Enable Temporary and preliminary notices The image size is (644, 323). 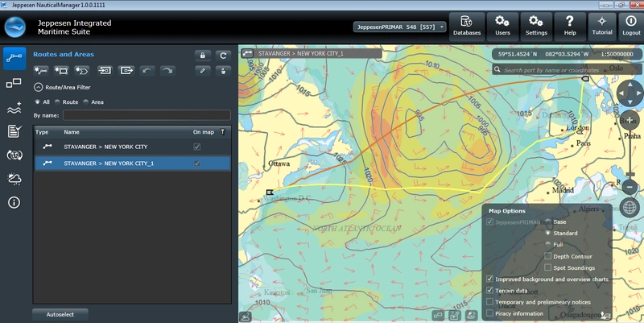coord(489,301)
